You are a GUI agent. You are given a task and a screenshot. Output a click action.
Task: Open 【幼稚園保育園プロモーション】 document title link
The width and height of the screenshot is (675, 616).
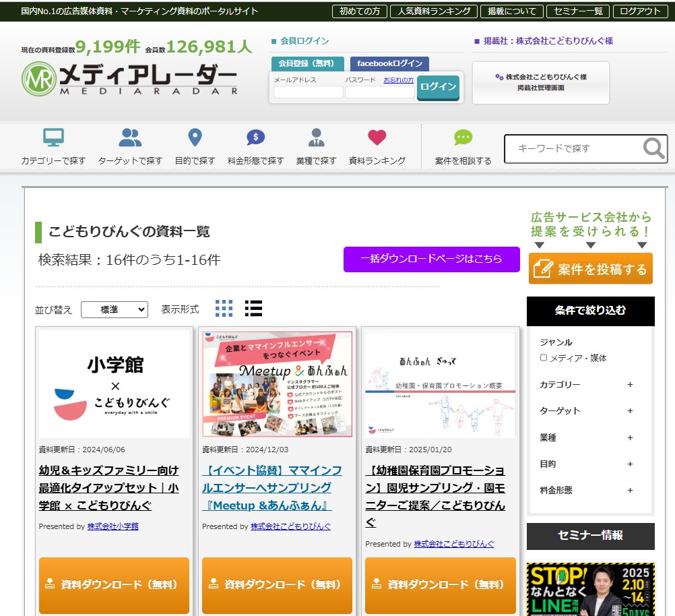(435, 496)
